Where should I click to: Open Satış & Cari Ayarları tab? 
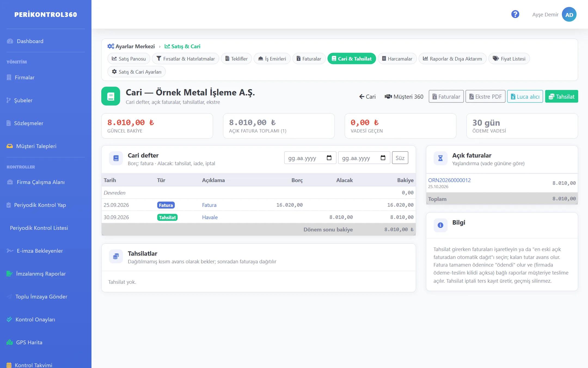(x=137, y=72)
